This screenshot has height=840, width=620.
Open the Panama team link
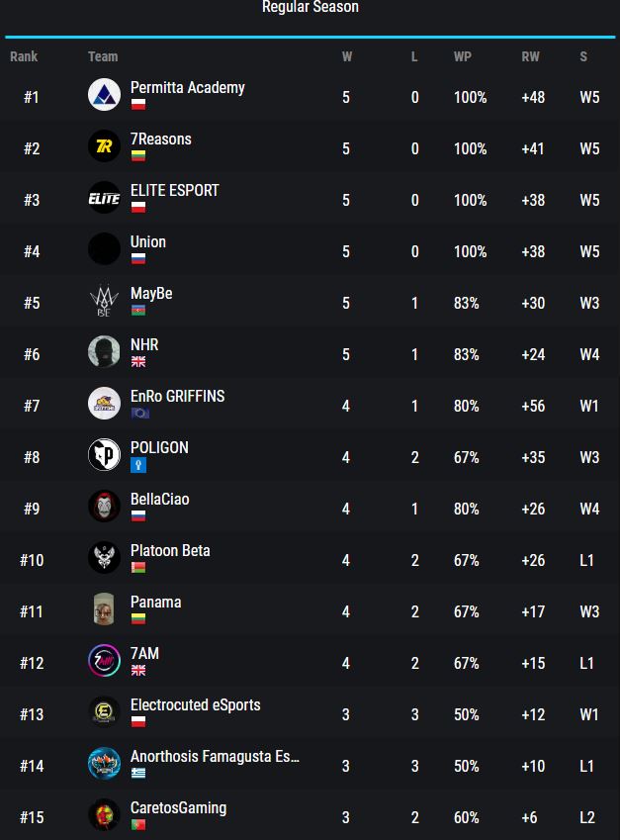coord(155,603)
